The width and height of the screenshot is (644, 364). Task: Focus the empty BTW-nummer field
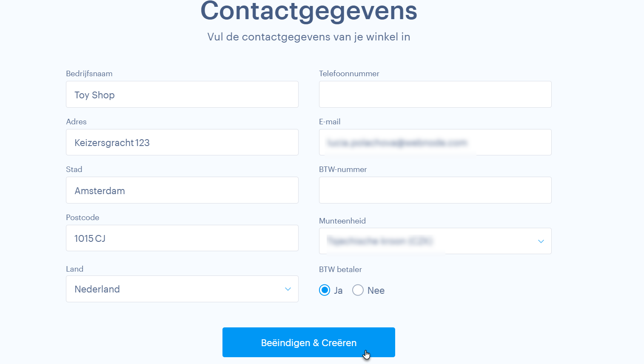(x=435, y=190)
